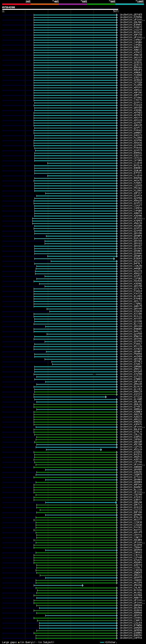Click on UniRef100_C0Z2Y9
The image size is (146, 644).
tap(131, 30)
